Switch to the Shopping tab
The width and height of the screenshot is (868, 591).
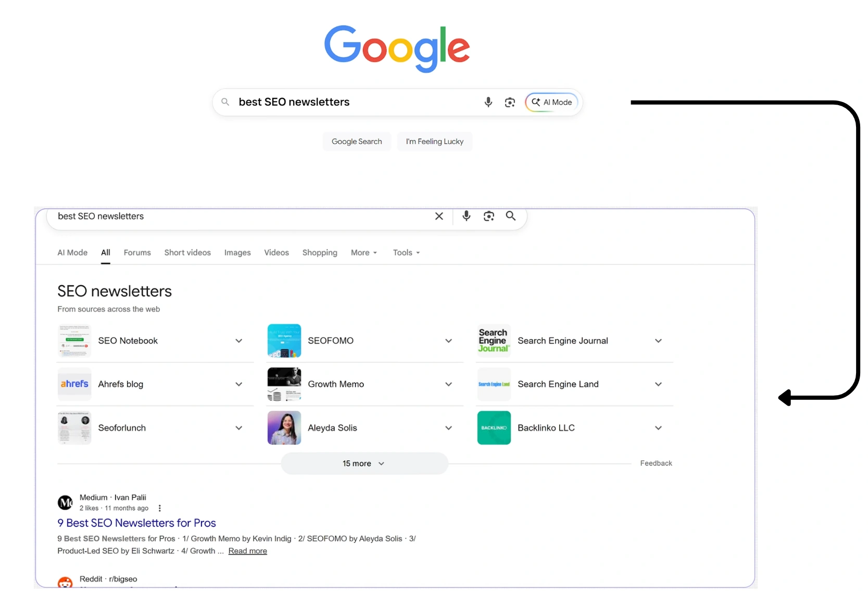click(x=320, y=253)
